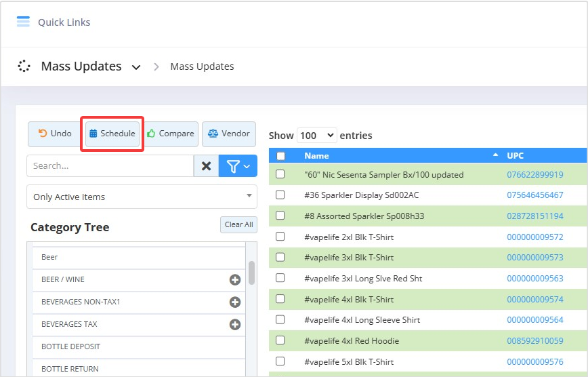Click Clear All in Category Tree
The image size is (588, 377).
pyautogui.click(x=238, y=224)
